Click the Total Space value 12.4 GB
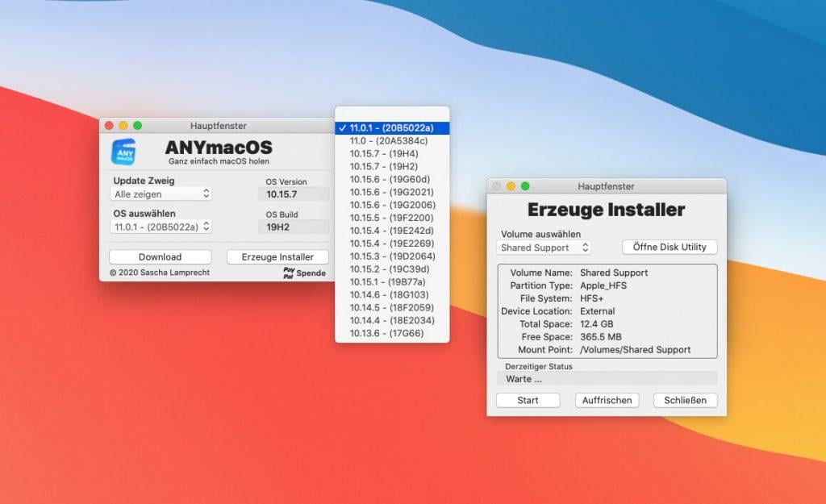 click(596, 324)
